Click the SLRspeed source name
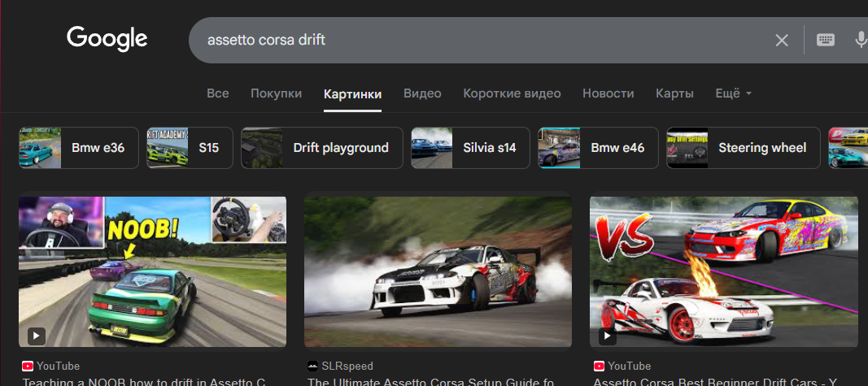Image resolution: width=868 pixels, height=386 pixels. click(347, 366)
